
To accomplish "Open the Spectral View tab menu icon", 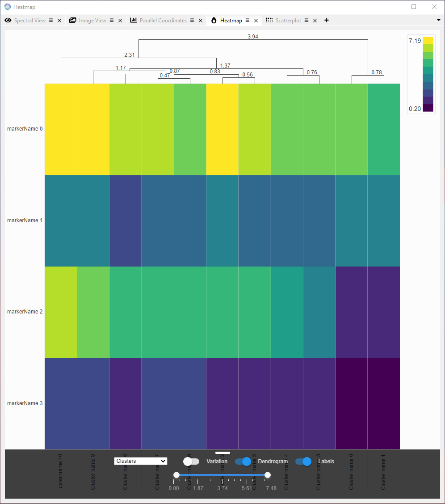I will click(x=51, y=20).
